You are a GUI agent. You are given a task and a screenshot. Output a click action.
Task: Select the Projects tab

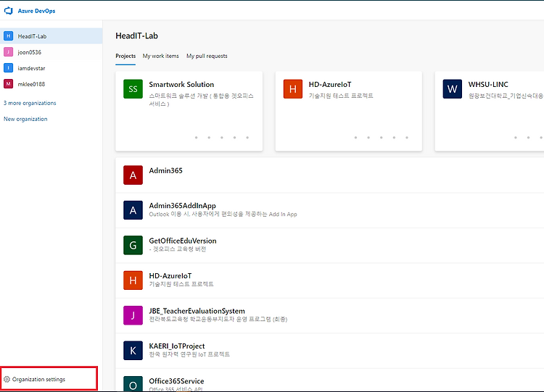click(125, 56)
